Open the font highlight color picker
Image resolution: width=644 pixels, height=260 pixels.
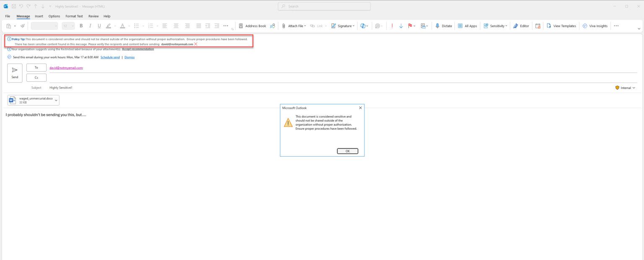pyautogui.click(x=108, y=26)
